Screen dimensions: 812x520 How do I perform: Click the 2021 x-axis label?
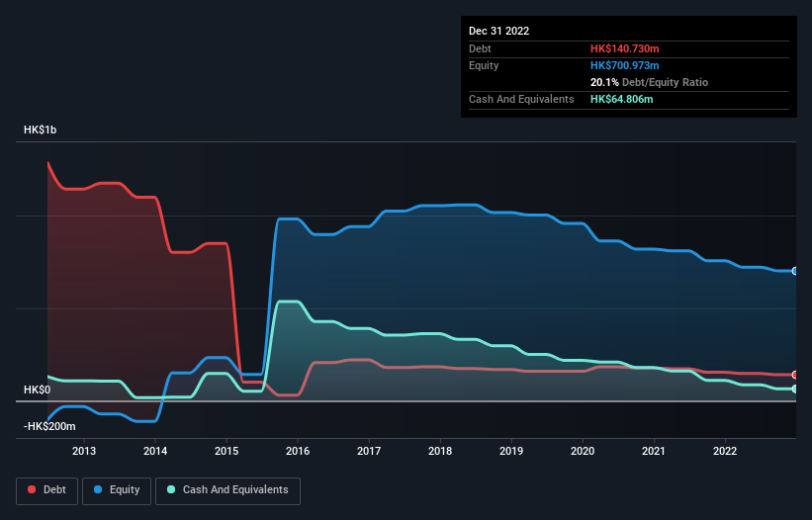click(654, 451)
